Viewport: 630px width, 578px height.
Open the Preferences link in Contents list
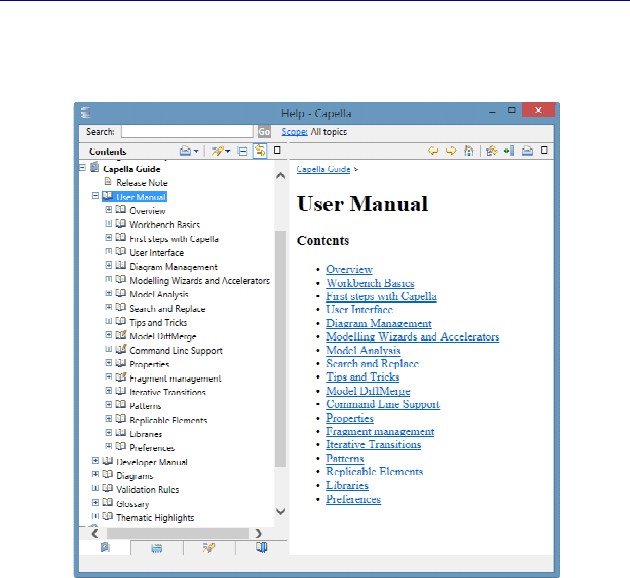[x=353, y=499]
